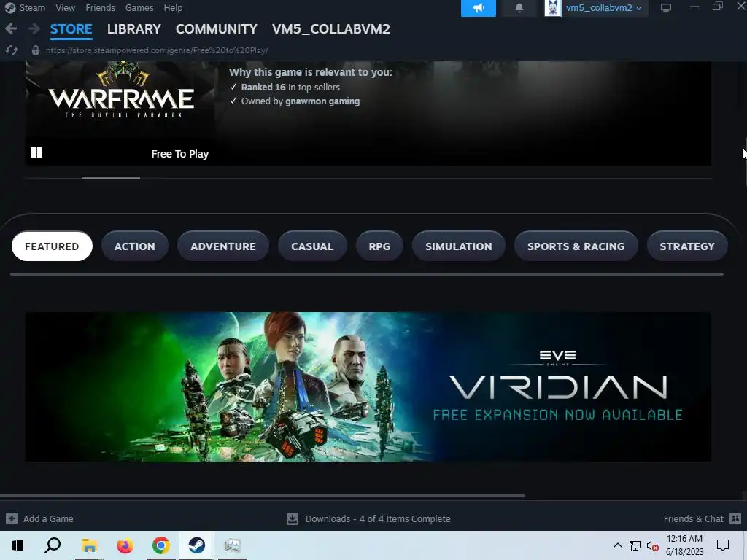This screenshot has height=560, width=747.
Task: Click the image viewer taskbar icon
Action: pos(233,545)
